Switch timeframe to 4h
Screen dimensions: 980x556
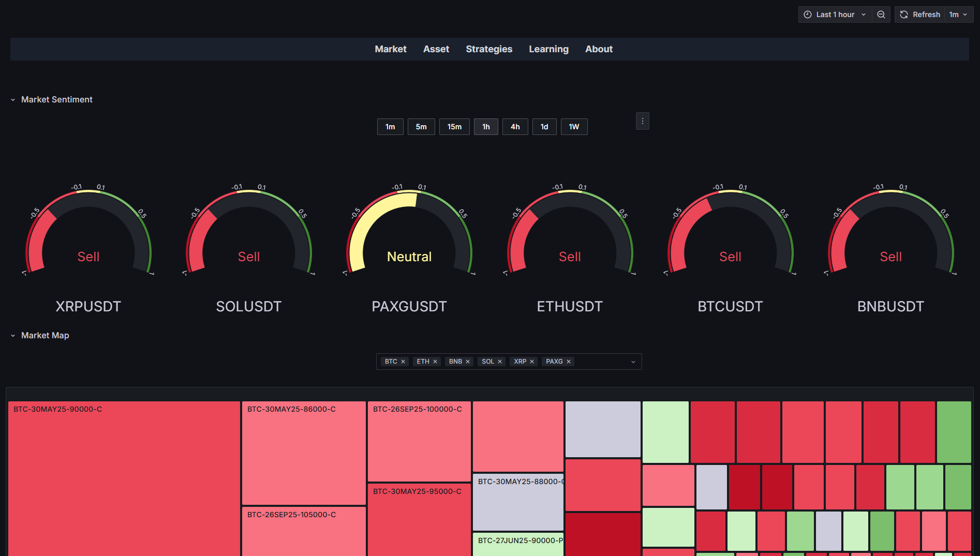click(515, 127)
